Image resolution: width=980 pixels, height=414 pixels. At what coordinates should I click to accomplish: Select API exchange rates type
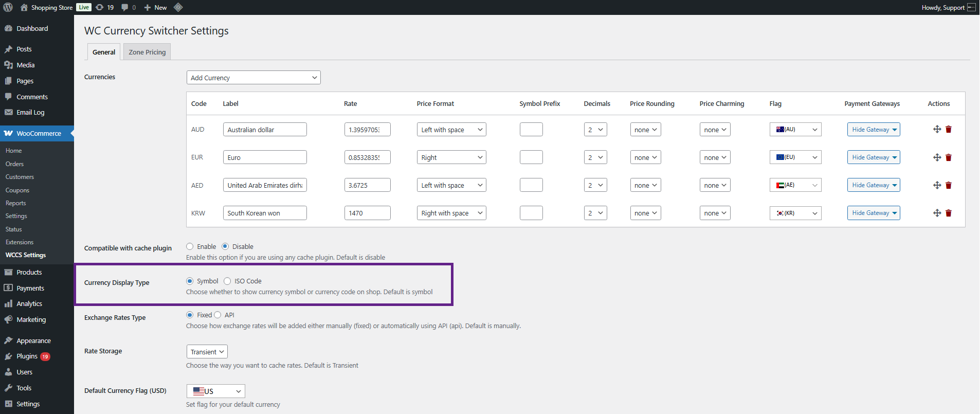pyautogui.click(x=217, y=315)
